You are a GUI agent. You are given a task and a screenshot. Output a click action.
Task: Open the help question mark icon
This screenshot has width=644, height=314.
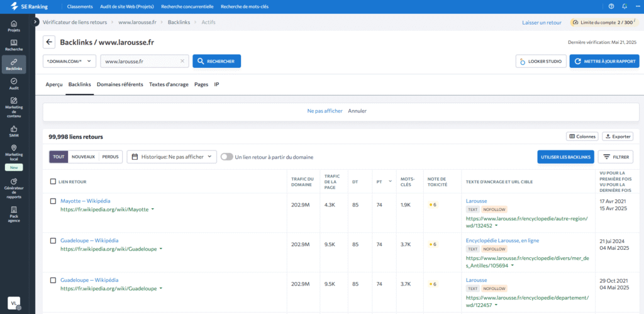click(611, 6)
